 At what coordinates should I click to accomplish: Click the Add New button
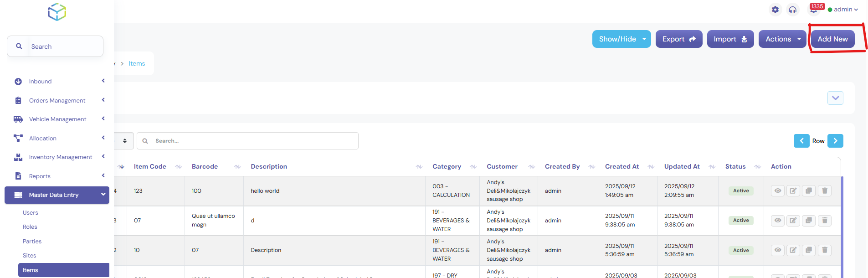(x=832, y=39)
